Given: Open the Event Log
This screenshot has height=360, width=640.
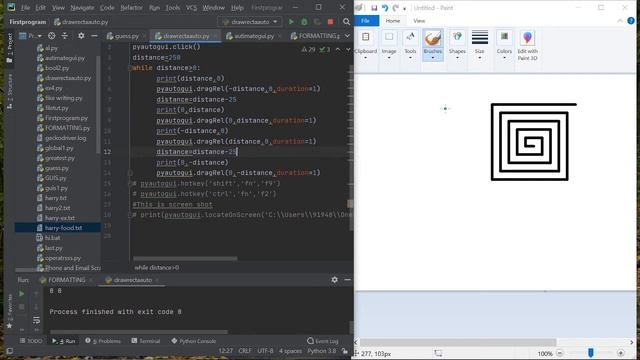Looking at the screenshot, I should (323, 341).
